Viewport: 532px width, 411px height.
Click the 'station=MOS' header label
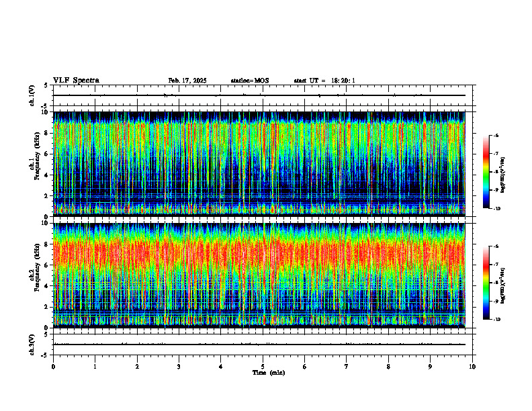coord(250,81)
